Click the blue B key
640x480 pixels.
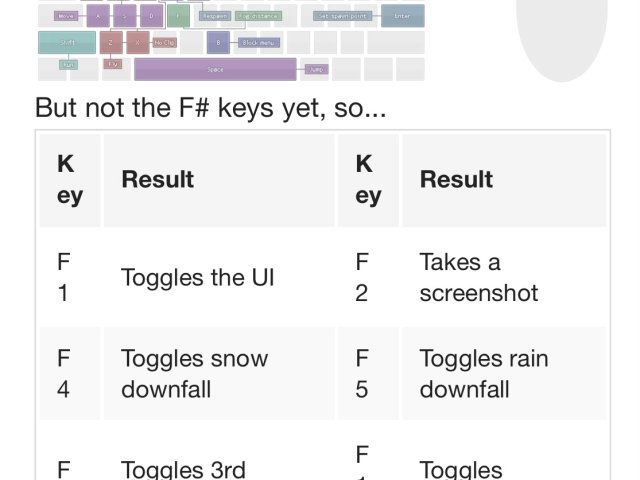click(x=218, y=43)
